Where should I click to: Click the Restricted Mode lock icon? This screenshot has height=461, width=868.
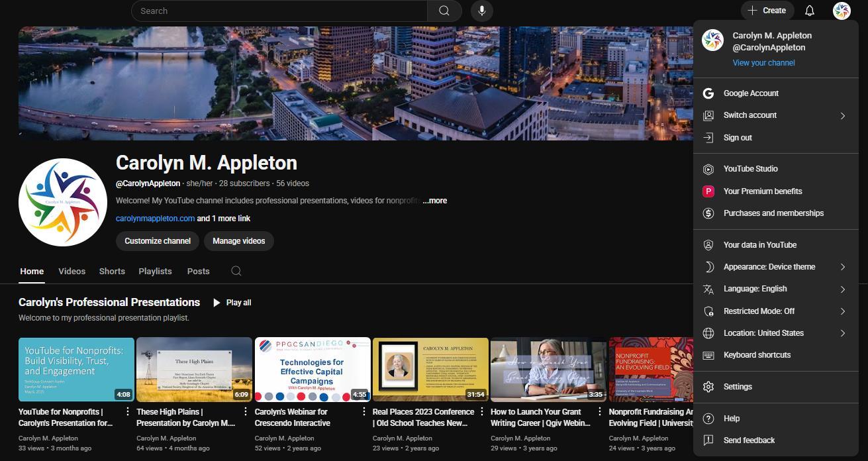click(x=708, y=311)
